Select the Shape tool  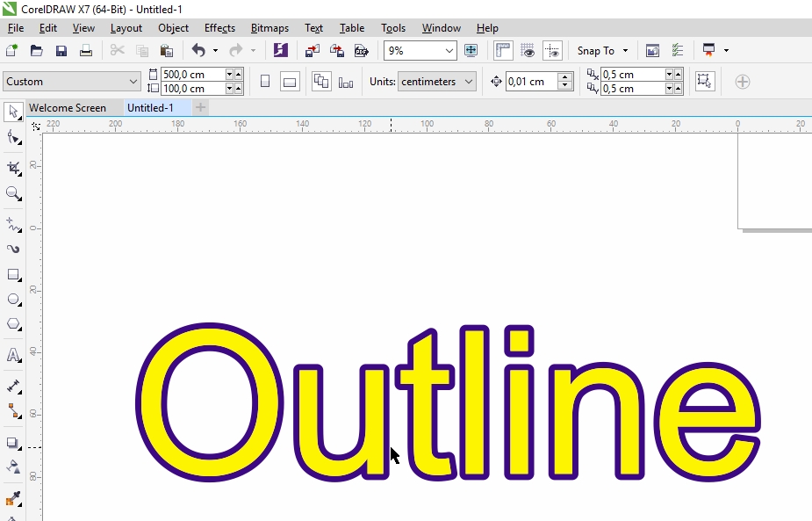pyautogui.click(x=12, y=138)
